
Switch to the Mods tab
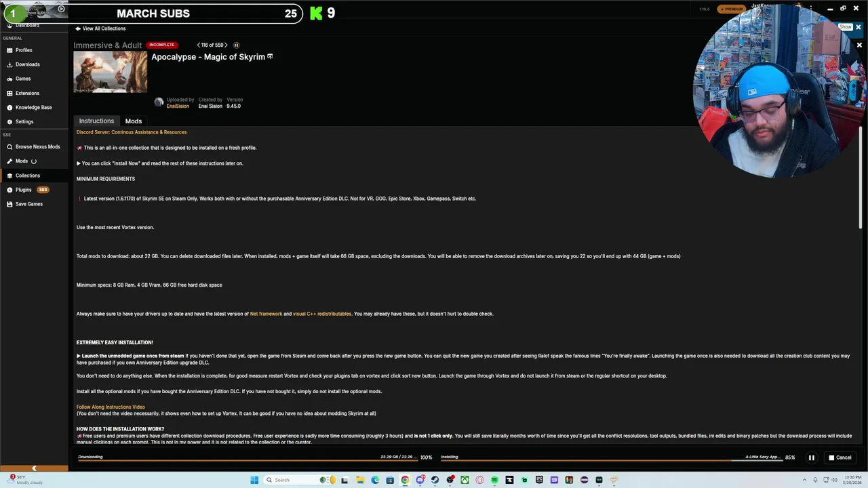pyautogui.click(x=134, y=121)
